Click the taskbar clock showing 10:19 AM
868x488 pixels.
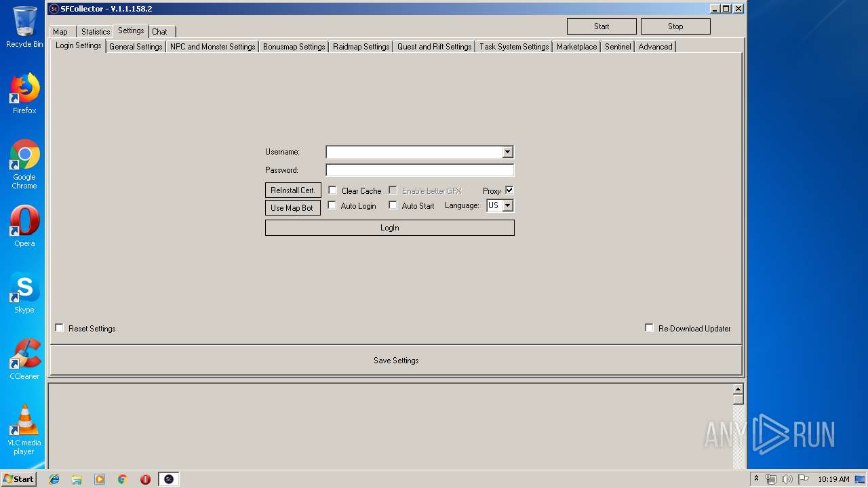(833, 479)
